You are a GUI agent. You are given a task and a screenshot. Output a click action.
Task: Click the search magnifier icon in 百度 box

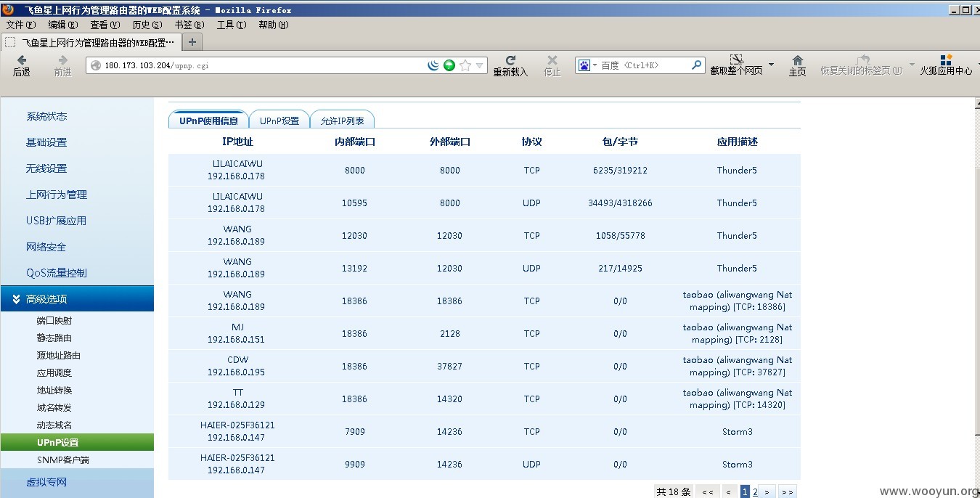696,65
